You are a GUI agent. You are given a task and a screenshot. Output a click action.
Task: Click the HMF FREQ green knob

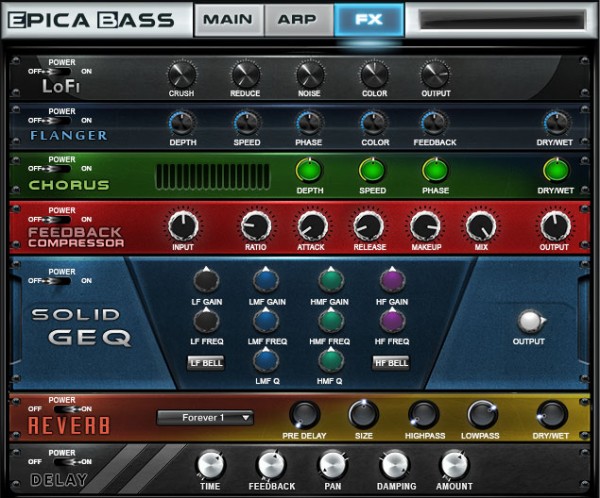tap(331, 320)
